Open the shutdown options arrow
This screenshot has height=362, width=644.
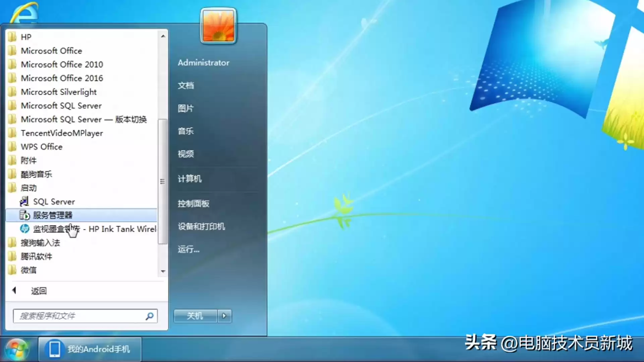coord(224,316)
